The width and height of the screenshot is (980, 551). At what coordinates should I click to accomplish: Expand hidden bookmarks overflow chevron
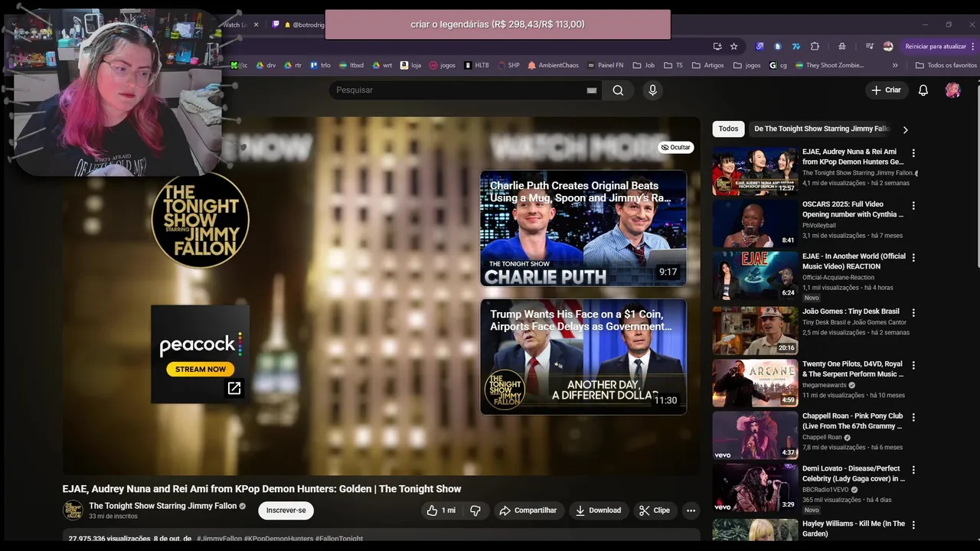pyautogui.click(x=895, y=65)
